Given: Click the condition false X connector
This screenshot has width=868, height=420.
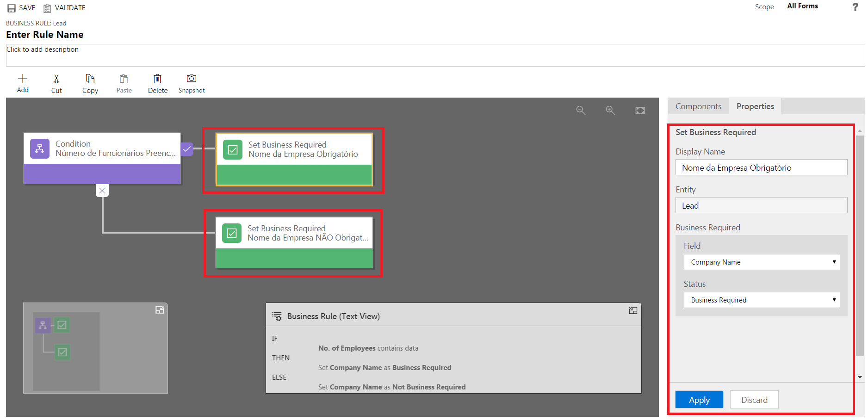Looking at the screenshot, I should [x=102, y=191].
